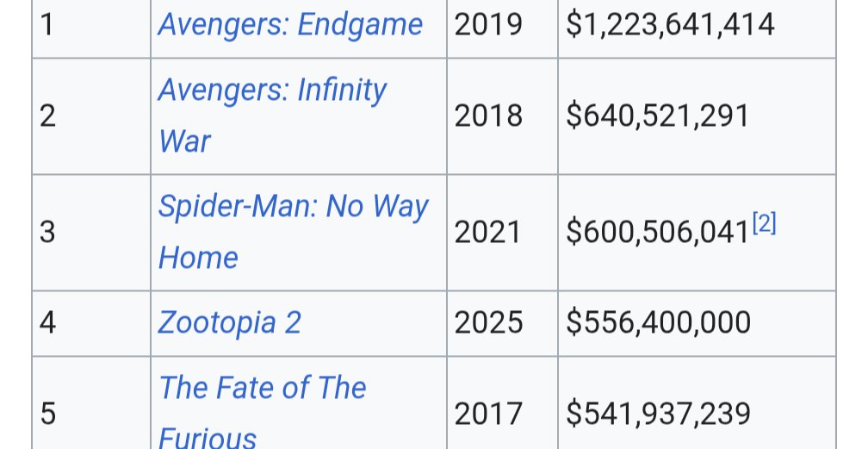The width and height of the screenshot is (868, 449).
Task: Click the 2021 year cell
Action: [488, 232]
